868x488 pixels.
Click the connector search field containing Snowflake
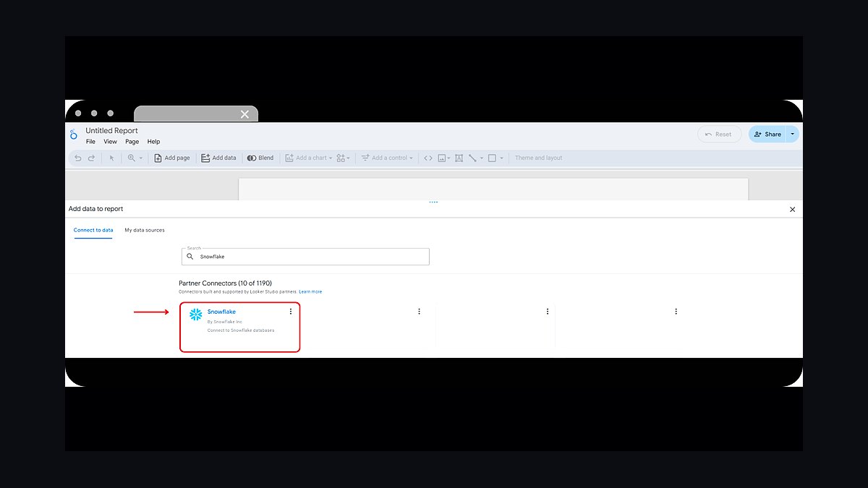point(305,257)
